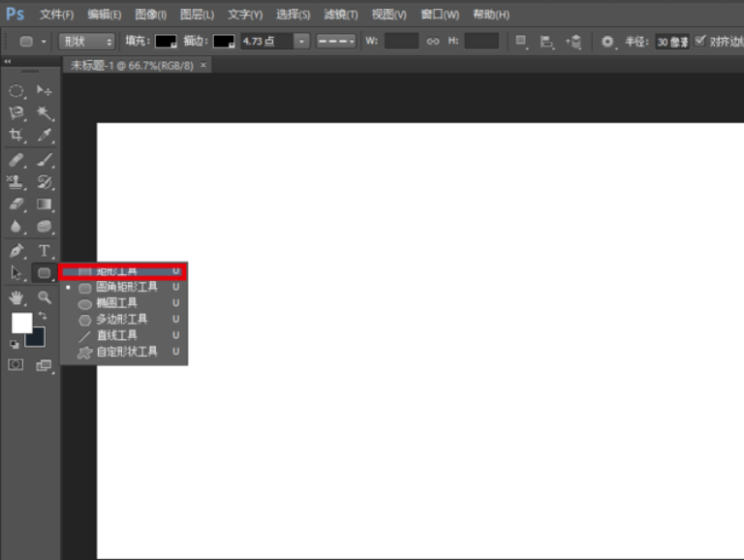The width and height of the screenshot is (744, 560).
Task: Open the 窗口(W) menu
Action: click(440, 15)
